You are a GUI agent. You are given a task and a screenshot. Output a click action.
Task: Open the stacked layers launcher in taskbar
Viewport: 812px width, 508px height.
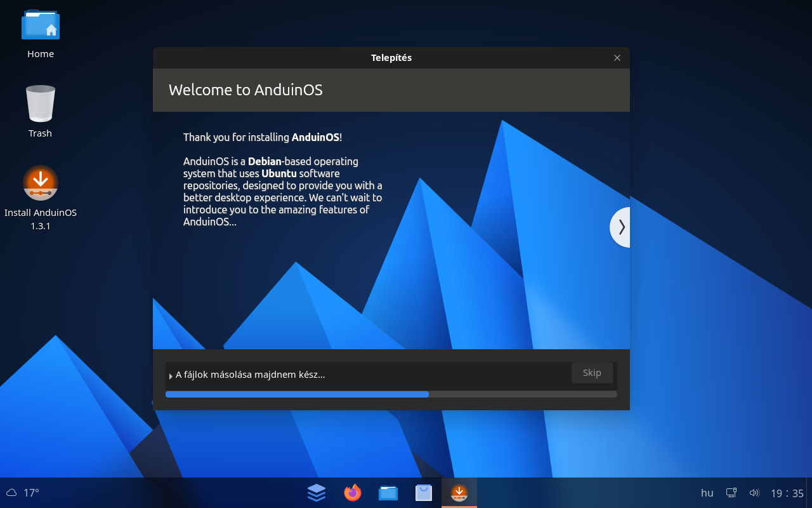316,493
